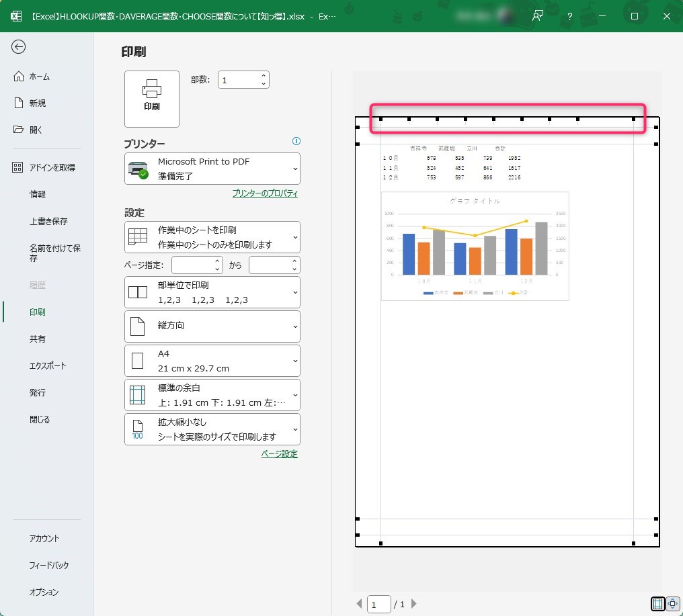
Task: Select エクスポート in the sidebar
Action: [x=48, y=366]
